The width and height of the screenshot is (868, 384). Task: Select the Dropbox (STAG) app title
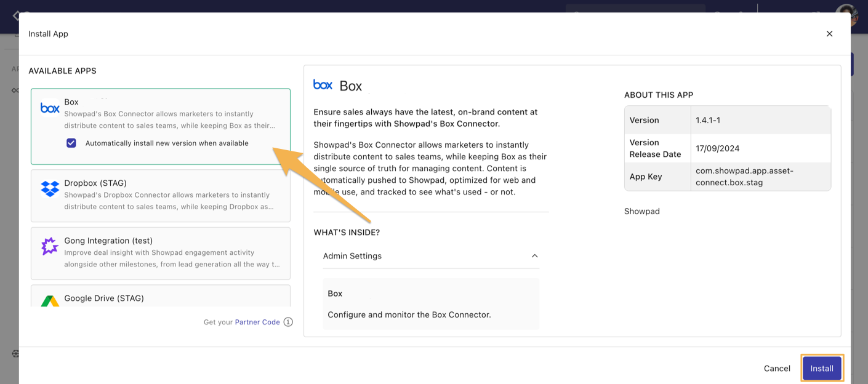tap(95, 183)
